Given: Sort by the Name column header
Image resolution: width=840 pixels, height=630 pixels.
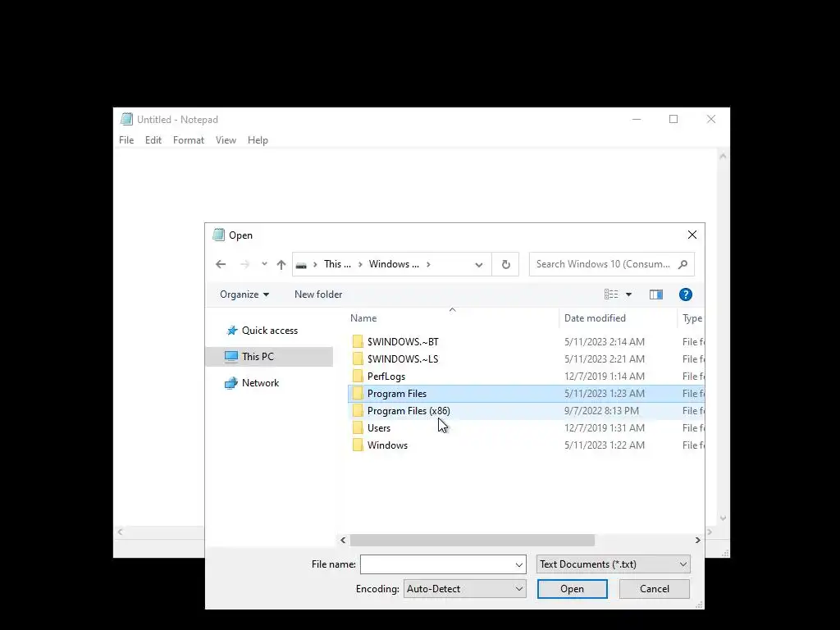Looking at the screenshot, I should (x=363, y=318).
